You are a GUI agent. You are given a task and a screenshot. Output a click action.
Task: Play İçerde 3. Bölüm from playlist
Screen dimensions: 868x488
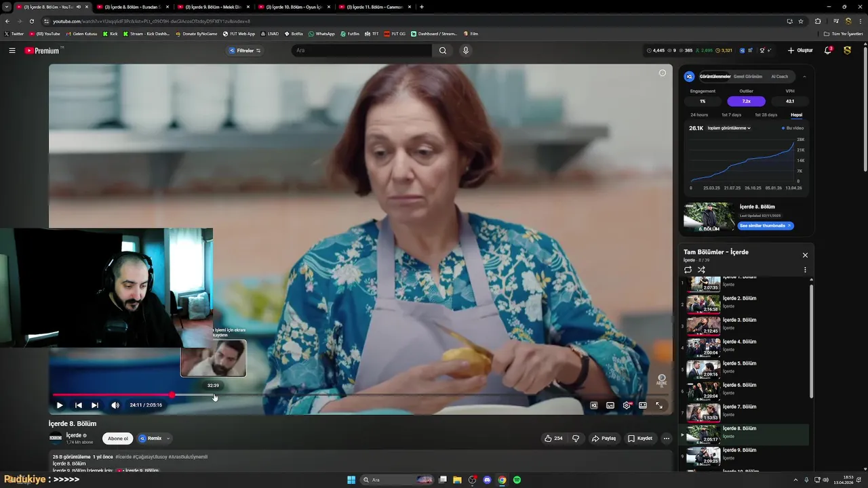[744, 325]
